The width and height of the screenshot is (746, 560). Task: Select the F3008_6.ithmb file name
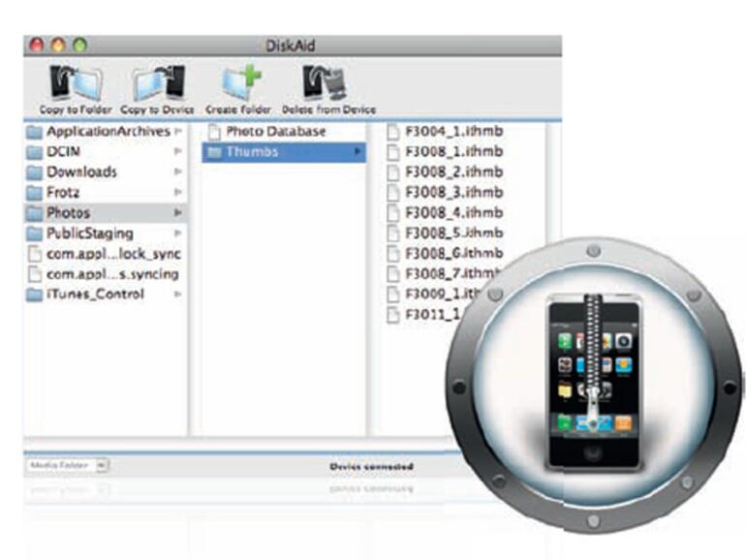coord(453,254)
